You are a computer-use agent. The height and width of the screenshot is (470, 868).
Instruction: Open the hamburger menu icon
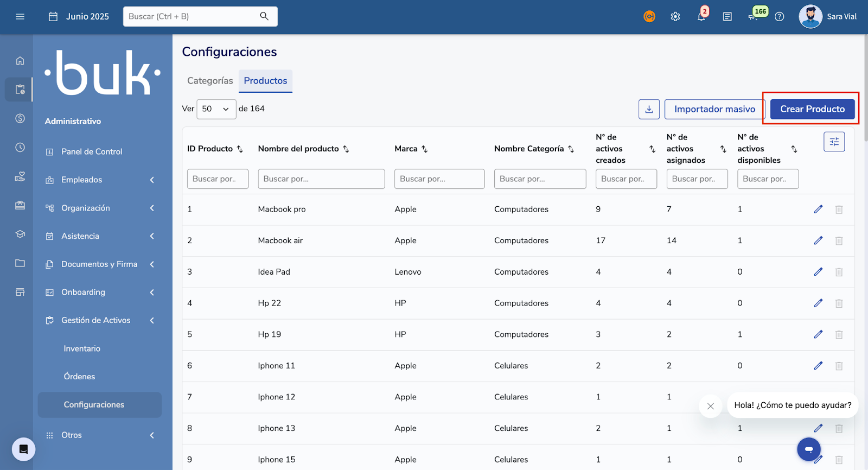point(20,17)
